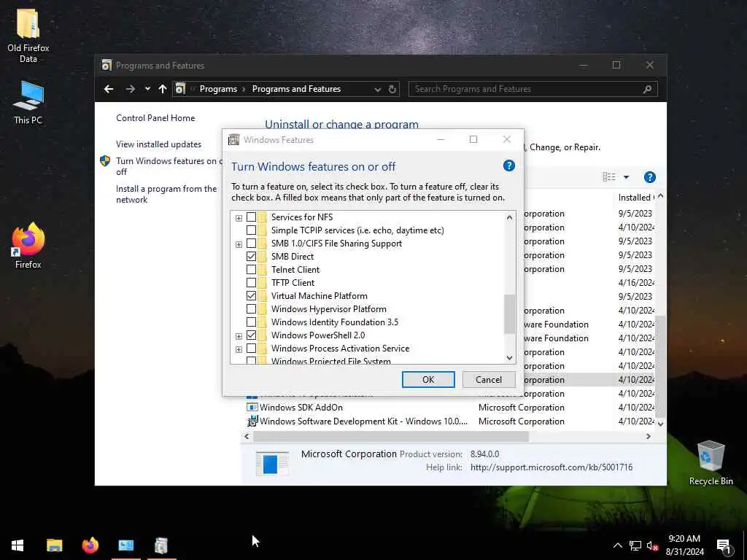This screenshot has width=747, height=560.
Task: Switch to Windows Features taskbar icon
Action: pyautogui.click(x=161, y=545)
